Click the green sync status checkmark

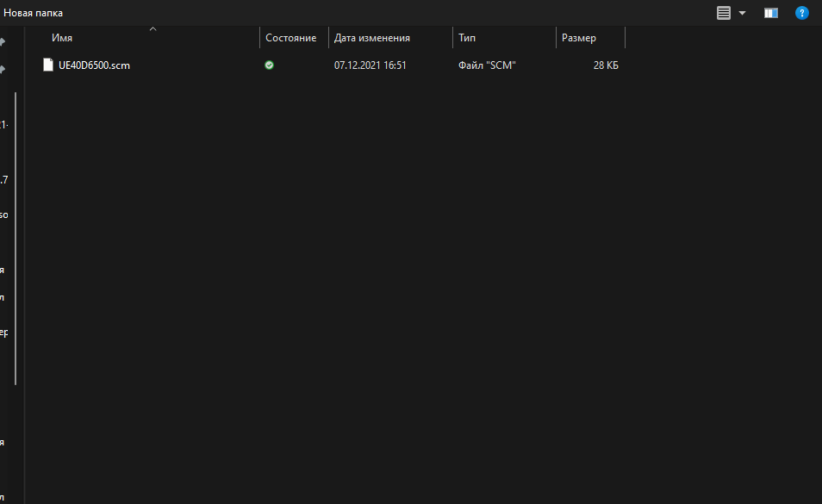point(270,65)
